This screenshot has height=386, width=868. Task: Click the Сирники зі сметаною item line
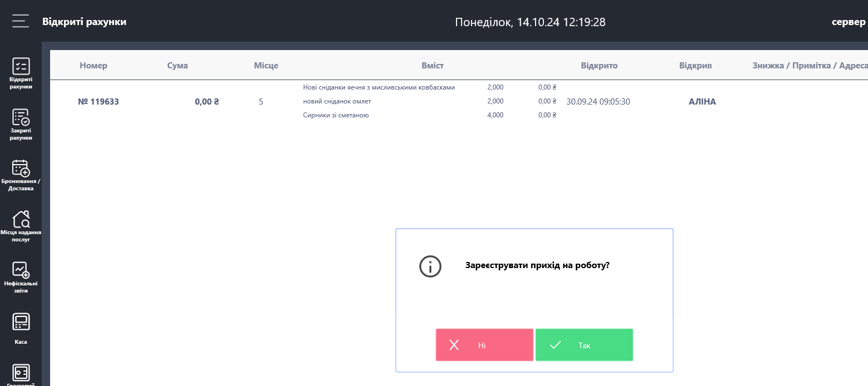336,115
